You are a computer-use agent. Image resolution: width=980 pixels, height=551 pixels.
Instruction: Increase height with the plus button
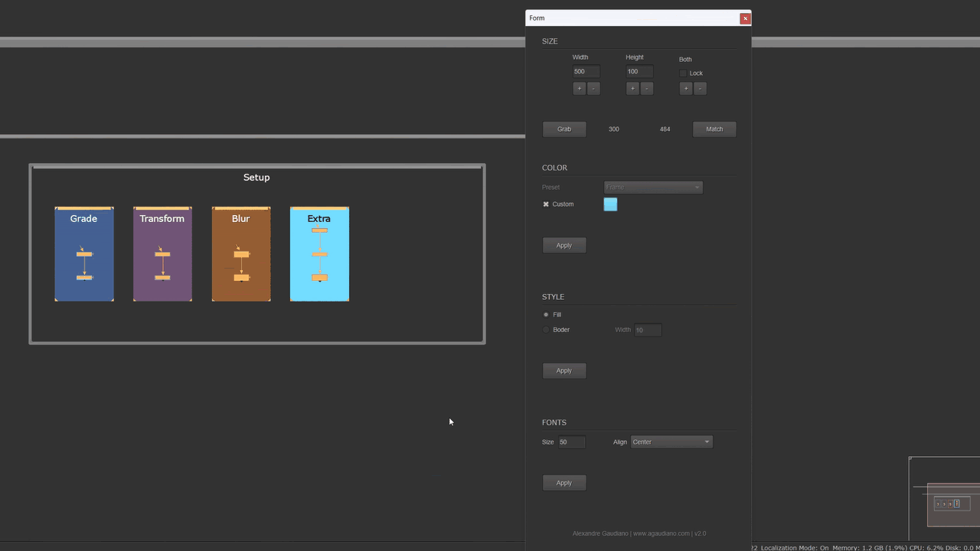tap(632, 89)
